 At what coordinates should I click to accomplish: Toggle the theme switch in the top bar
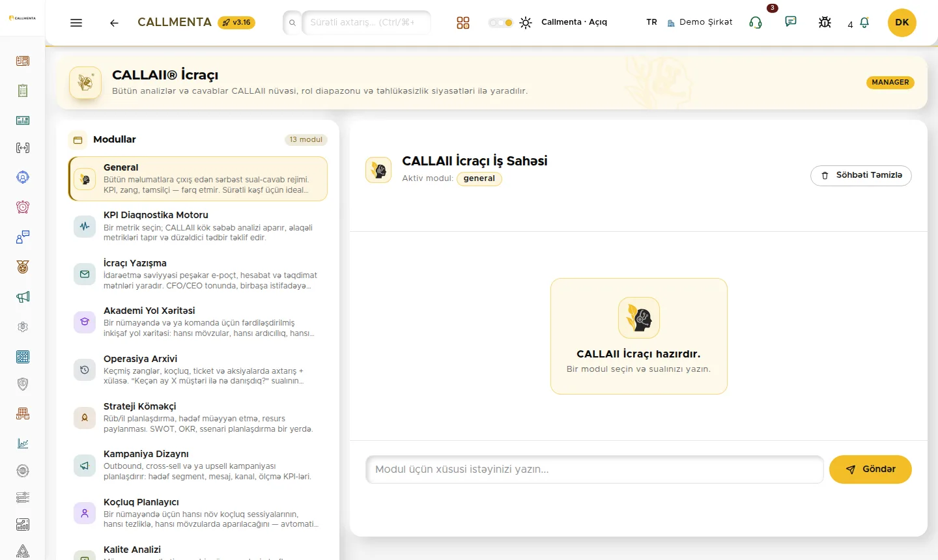[500, 23]
